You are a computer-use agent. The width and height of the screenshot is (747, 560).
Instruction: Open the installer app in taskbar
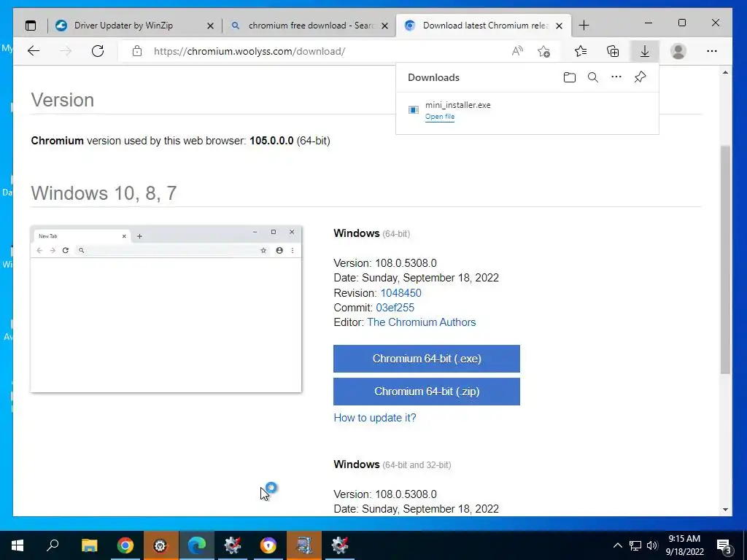304,545
